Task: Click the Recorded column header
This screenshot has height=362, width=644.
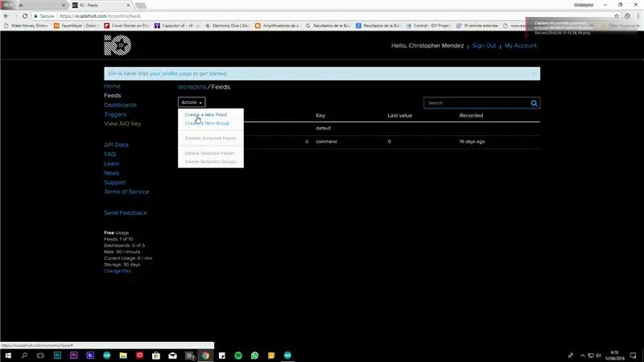Action: tap(471, 116)
